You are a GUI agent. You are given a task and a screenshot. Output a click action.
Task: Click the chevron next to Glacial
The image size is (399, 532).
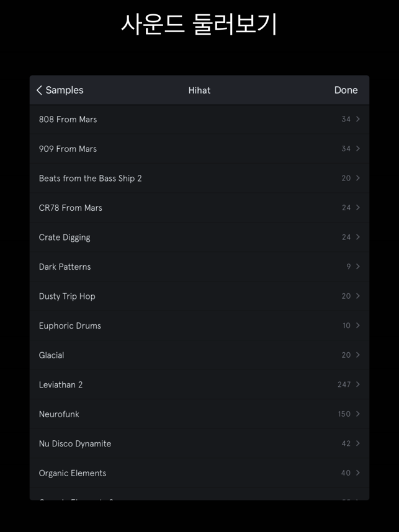tap(357, 355)
